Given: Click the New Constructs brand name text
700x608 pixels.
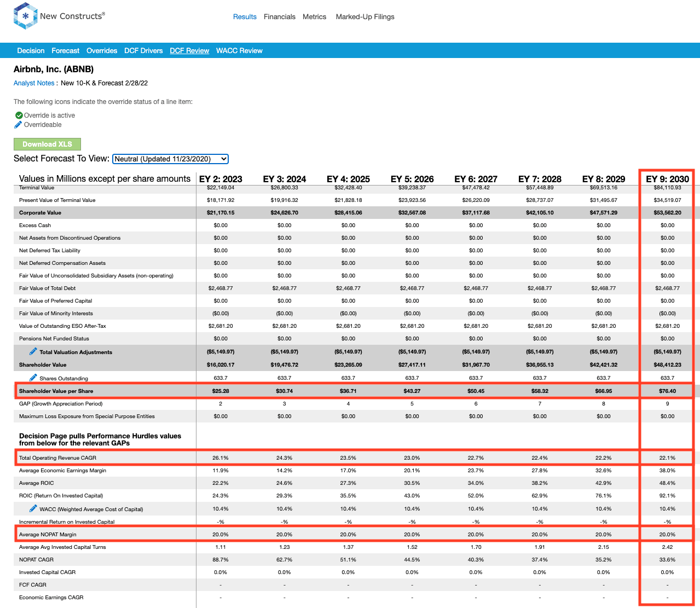Looking at the screenshot, I should tap(72, 16).
